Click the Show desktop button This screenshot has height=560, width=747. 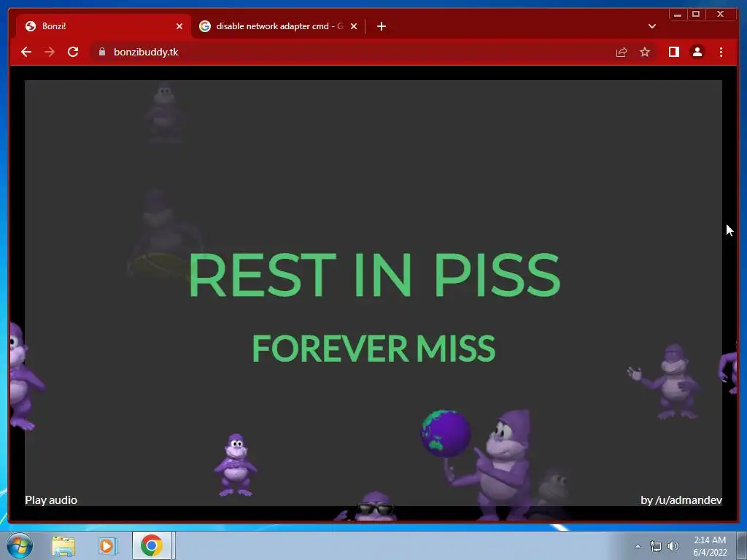coord(742,545)
